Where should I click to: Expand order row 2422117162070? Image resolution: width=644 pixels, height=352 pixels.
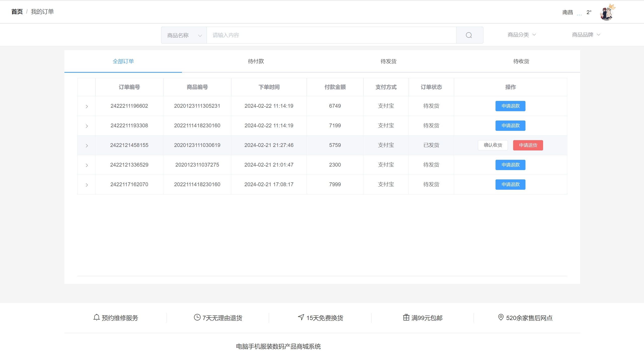coord(87,185)
